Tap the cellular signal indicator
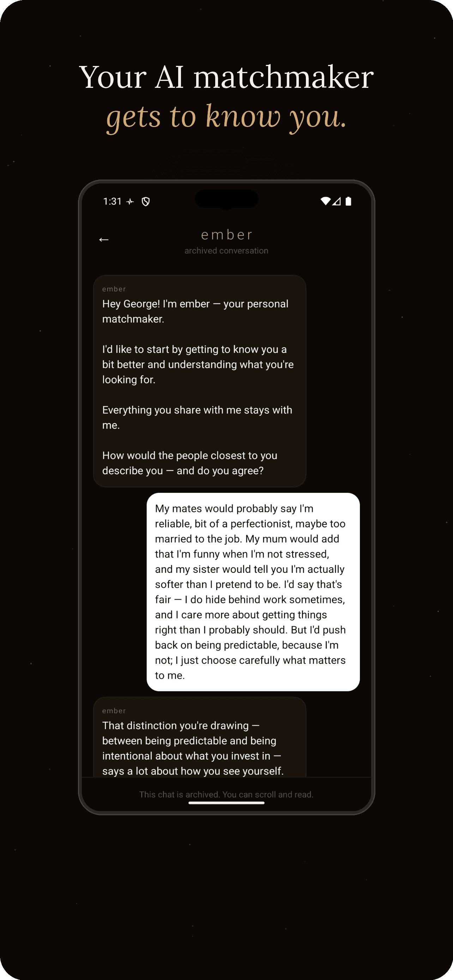Viewport: 453px width, 980px height. 336,202
